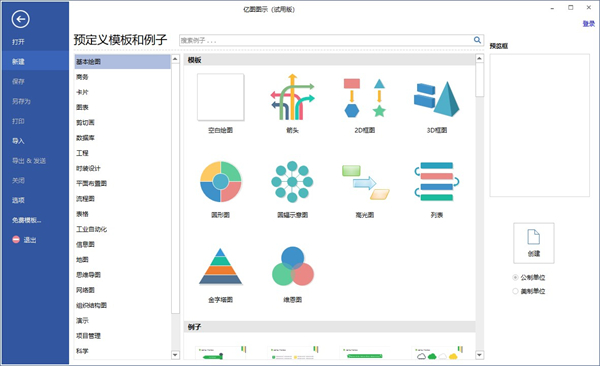Screen dimensions: 600x366
Task: Open the last example thumbnail with cloud icons
Action: (x=437, y=353)
